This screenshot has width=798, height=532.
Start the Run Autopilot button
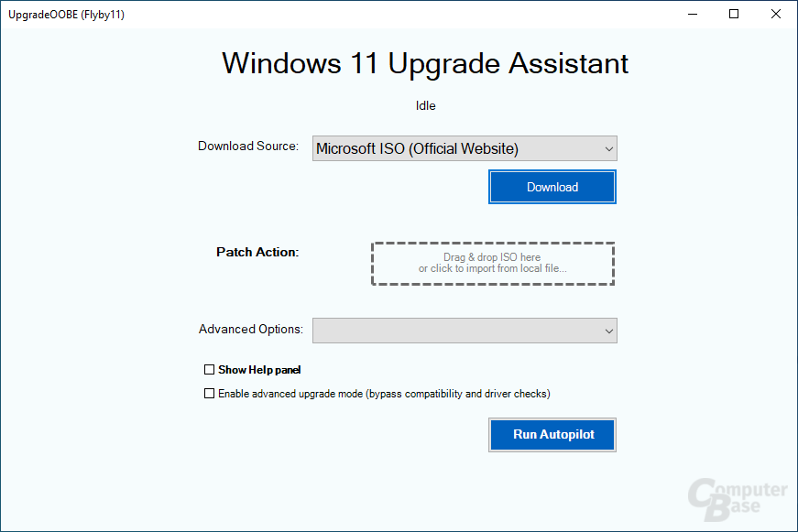552,435
